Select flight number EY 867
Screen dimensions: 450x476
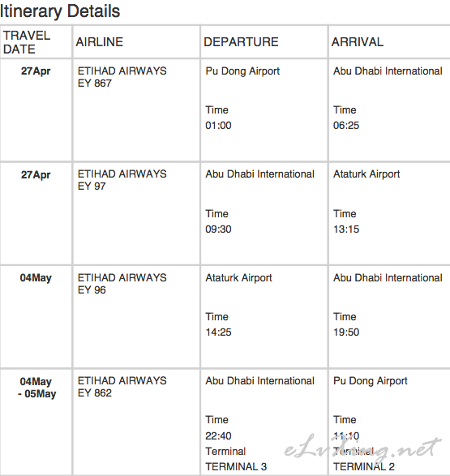(x=95, y=84)
